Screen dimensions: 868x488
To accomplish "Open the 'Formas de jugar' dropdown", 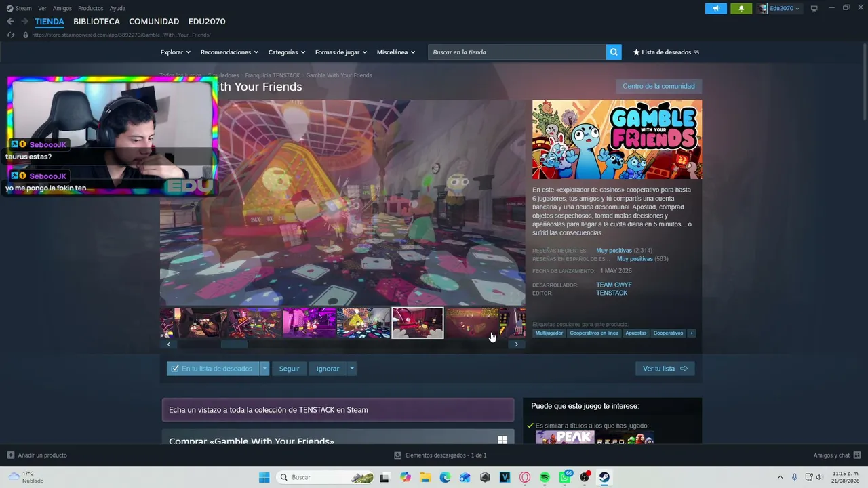I will coord(341,52).
